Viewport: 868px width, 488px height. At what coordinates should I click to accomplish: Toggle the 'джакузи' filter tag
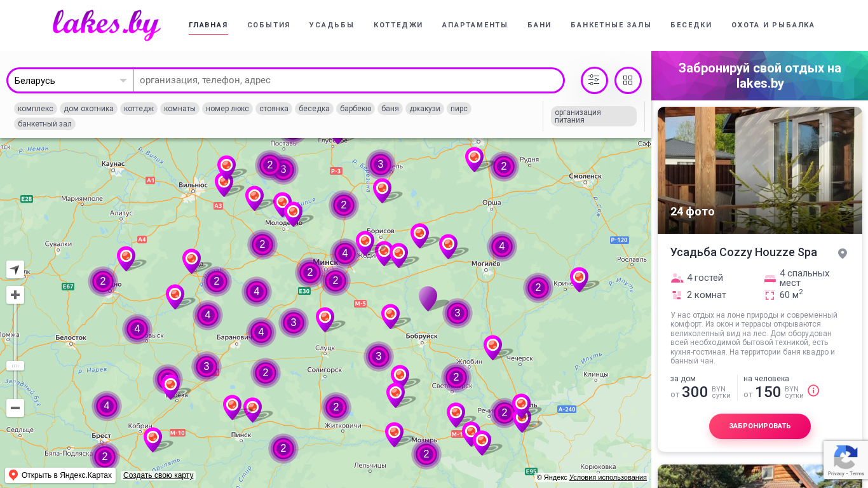424,109
